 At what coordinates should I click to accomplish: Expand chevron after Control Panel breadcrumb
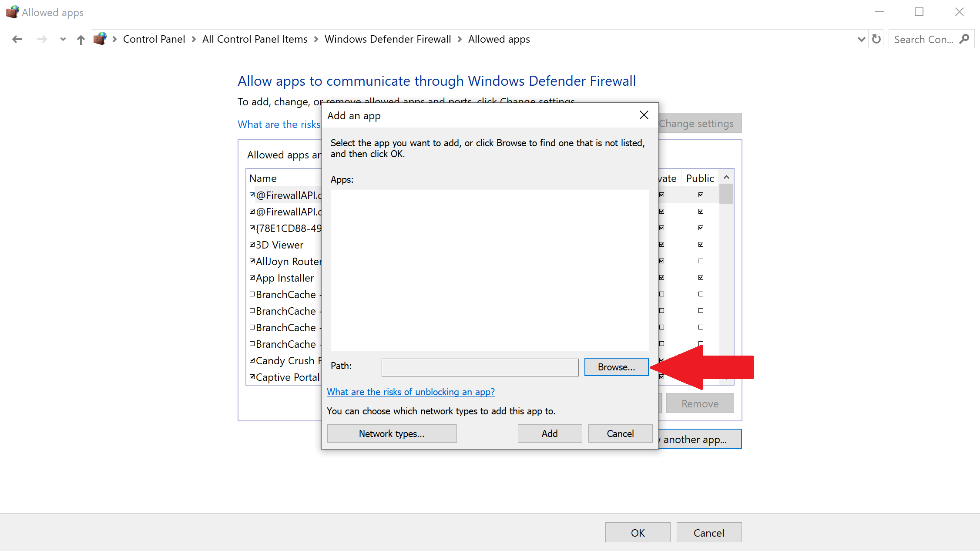click(194, 39)
